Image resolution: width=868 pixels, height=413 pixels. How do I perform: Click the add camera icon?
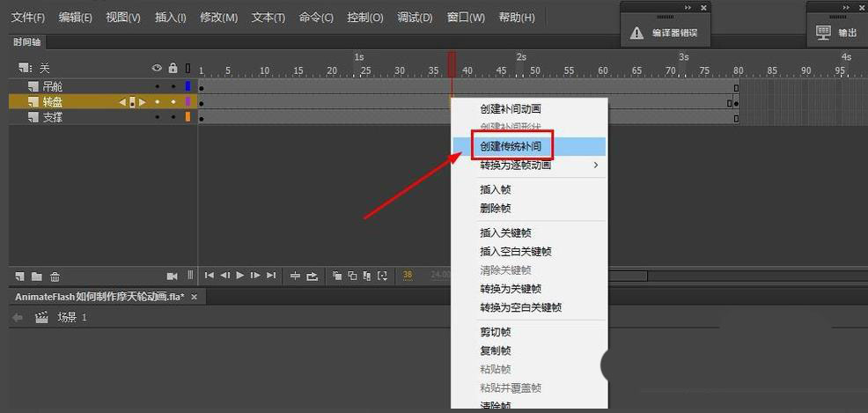pyautogui.click(x=173, y=276)
